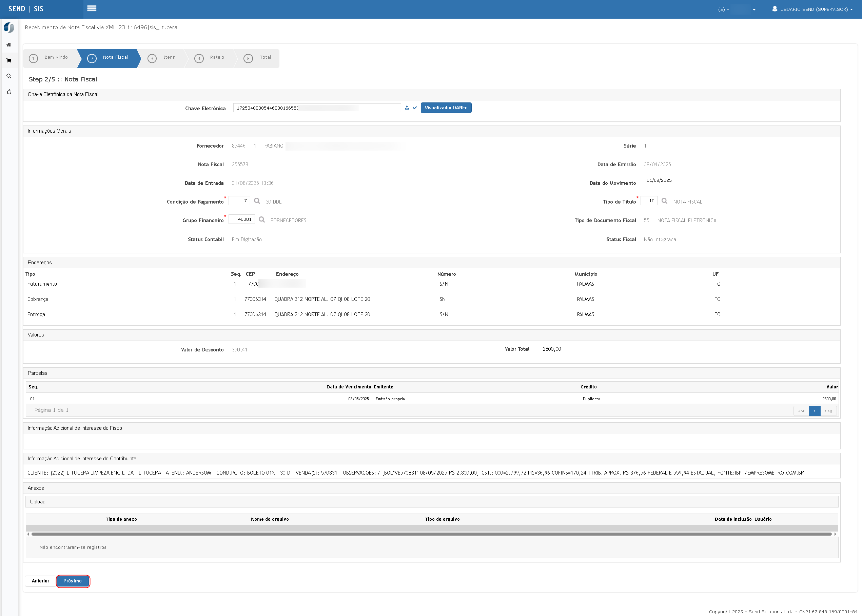Viewport: 862px width, 616px height.
Task: Click the Data de Vencimento column header
Action: (349, 387)
